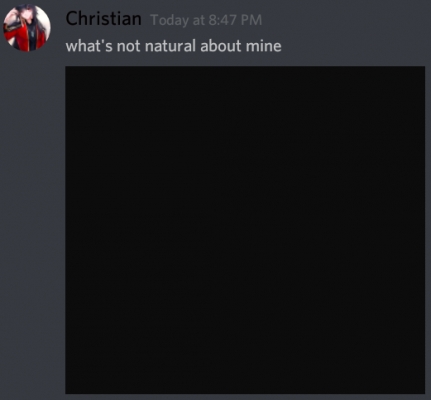Screen dimensions: 431x400
Task: Select the center of the black image
Action: [245, 230]
